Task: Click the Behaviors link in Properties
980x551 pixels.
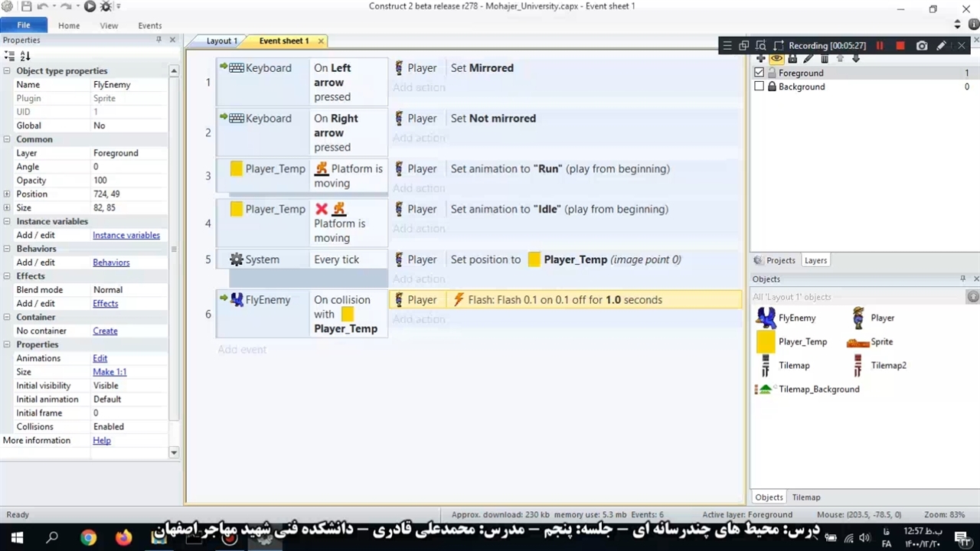Action: click(x=111, y=262)
